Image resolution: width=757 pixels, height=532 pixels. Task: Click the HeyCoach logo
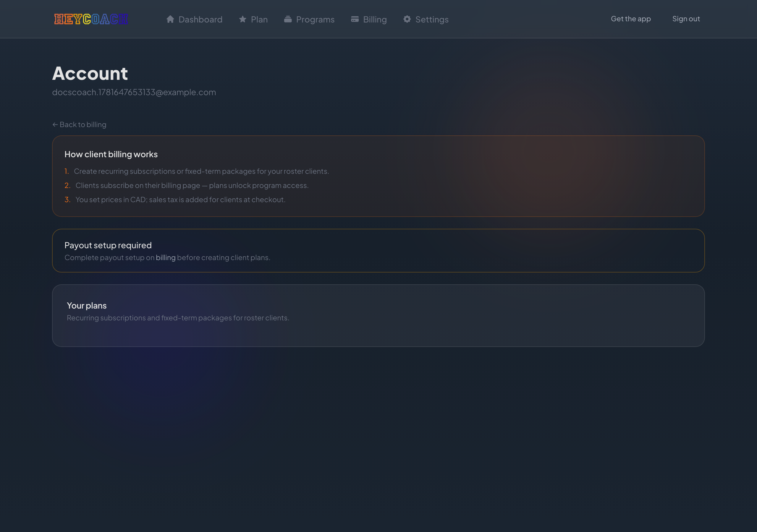[x=91, y=19]
